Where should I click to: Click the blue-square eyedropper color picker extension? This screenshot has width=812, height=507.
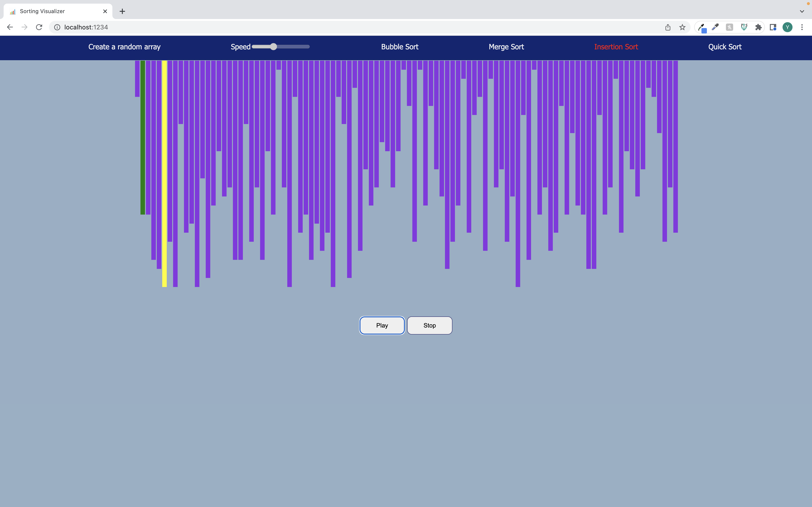702,27
